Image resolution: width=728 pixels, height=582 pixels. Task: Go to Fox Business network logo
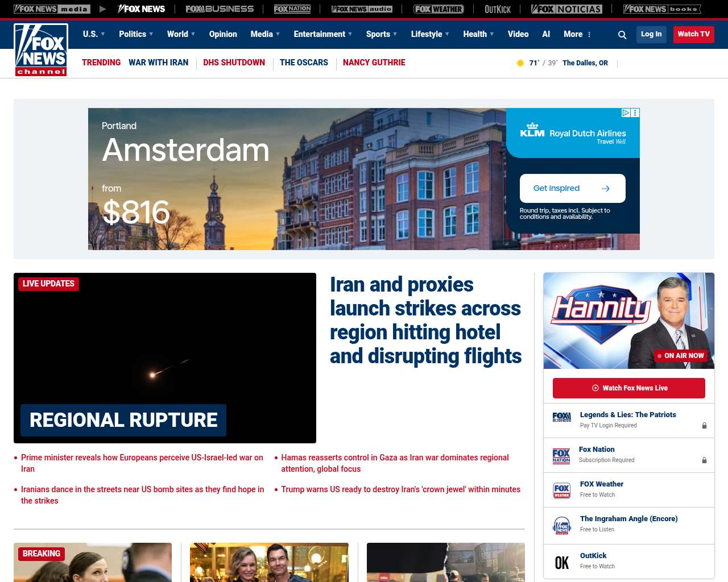220,9
